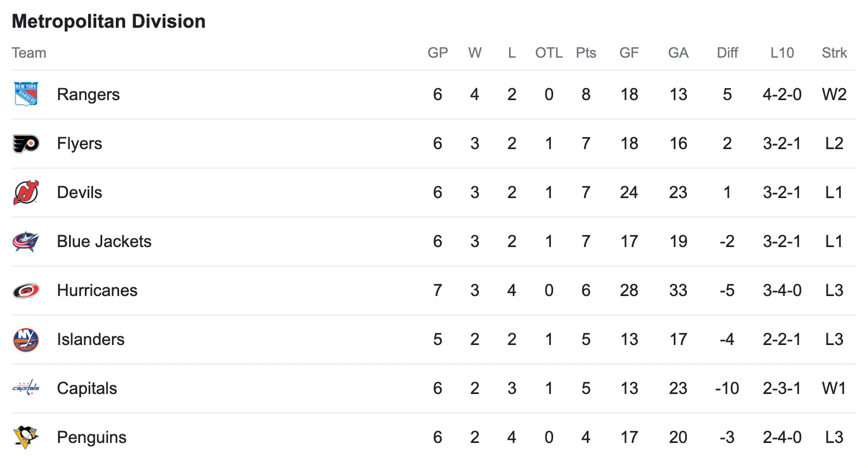The width and height of the screenshot is (868, 468).
Task: Click the New York Islanders logo
Action: coord(26,340)
